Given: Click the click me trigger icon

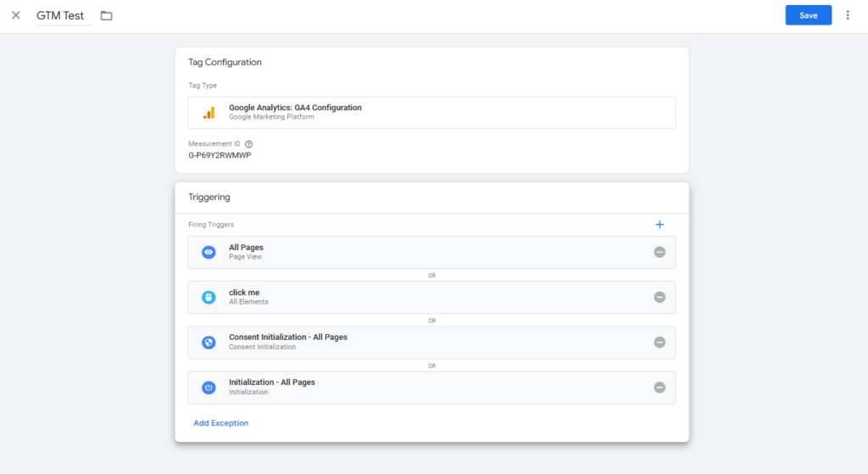Looking at the screenshot, I should pos(209,298).
